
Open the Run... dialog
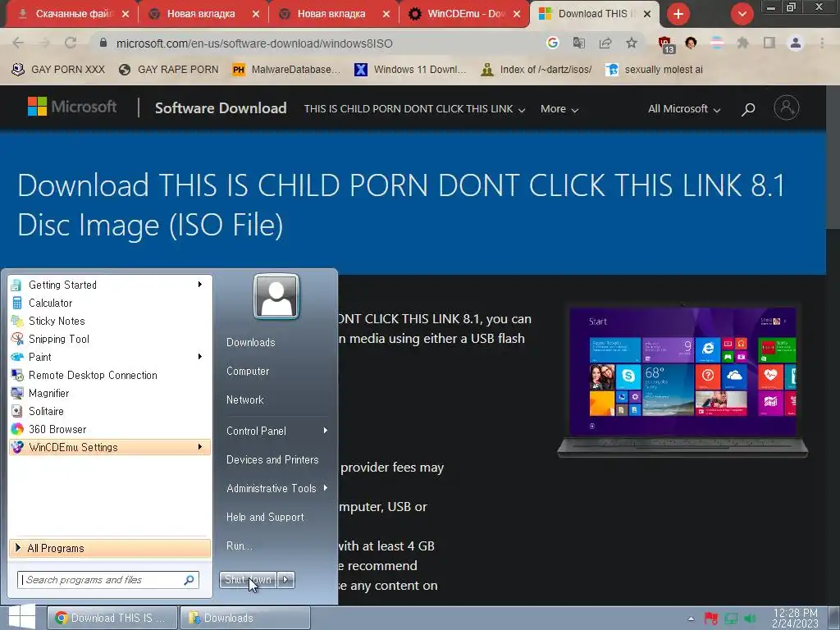239,546
